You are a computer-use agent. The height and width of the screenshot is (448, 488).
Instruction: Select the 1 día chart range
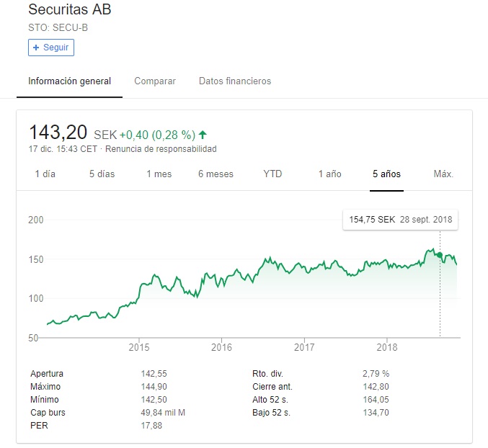coord(45,174)
